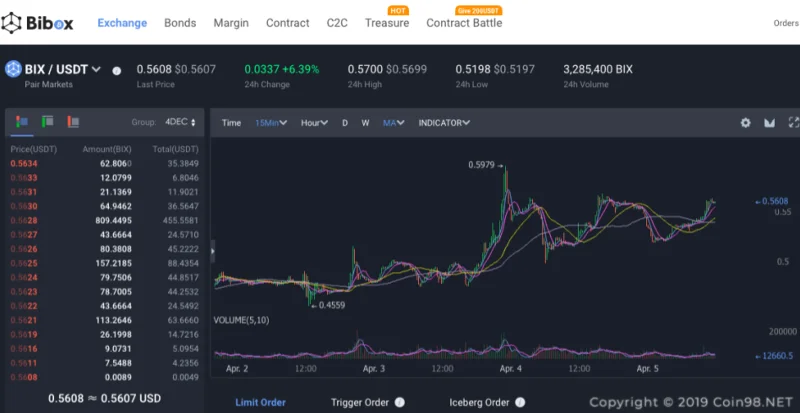Click the 0.5979 high marker on chart
Viewport: 800px width, 413px height.
(x=486, y=165)
